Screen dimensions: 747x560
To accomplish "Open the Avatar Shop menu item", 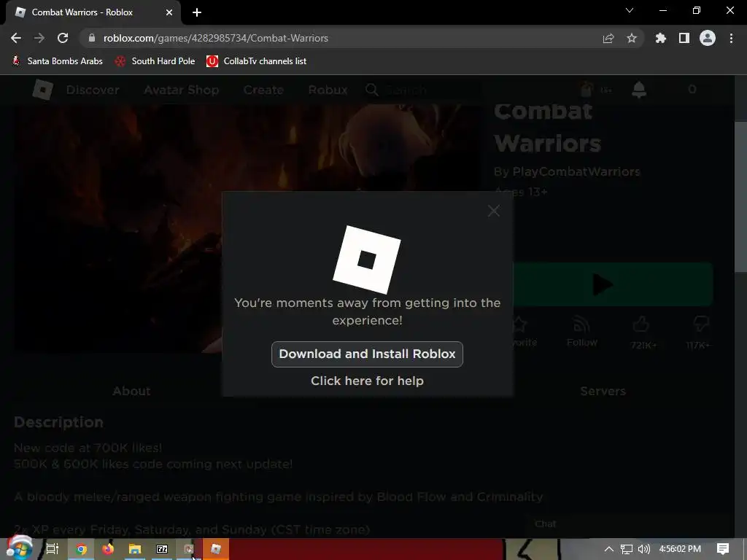I will point(182,90).
